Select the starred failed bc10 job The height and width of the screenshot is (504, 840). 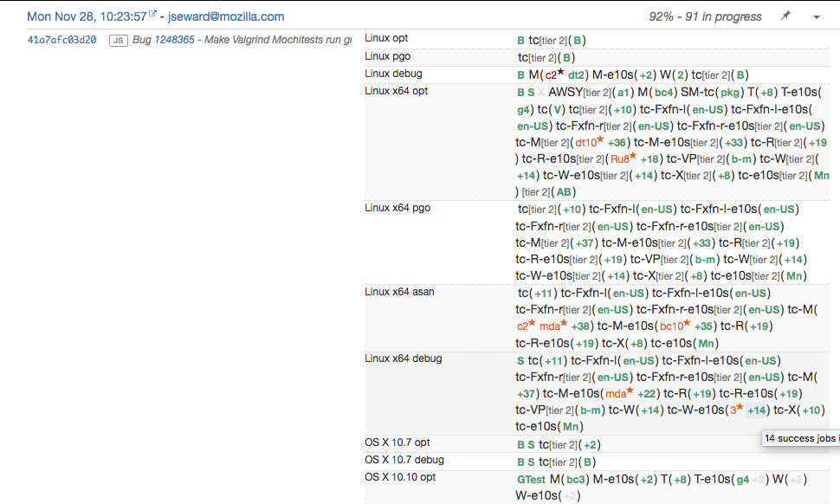click(x=671, y=326)
